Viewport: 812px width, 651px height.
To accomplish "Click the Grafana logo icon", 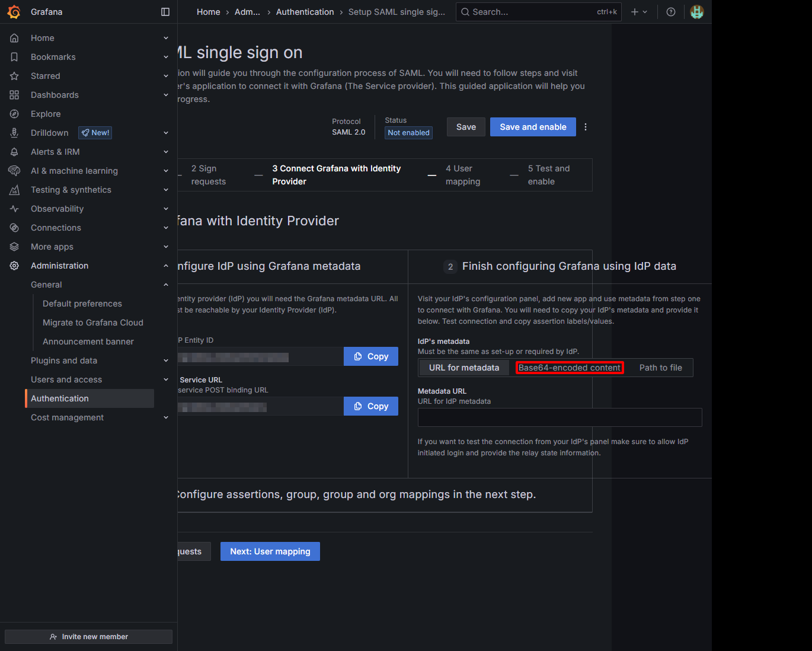I will 14,12.
